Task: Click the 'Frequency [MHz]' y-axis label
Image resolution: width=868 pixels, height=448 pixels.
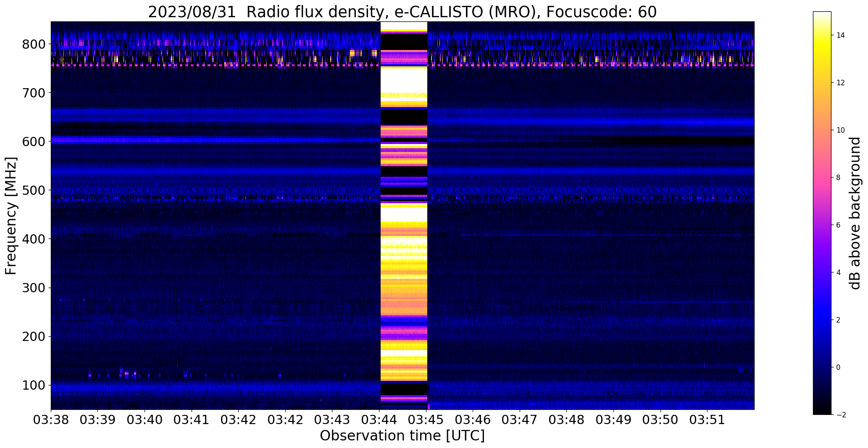Action: [x=11, y=216]
